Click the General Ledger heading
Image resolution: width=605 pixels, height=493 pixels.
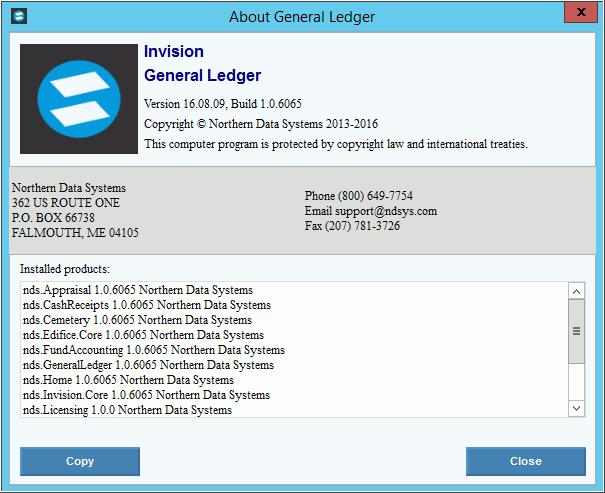point(203,75)
